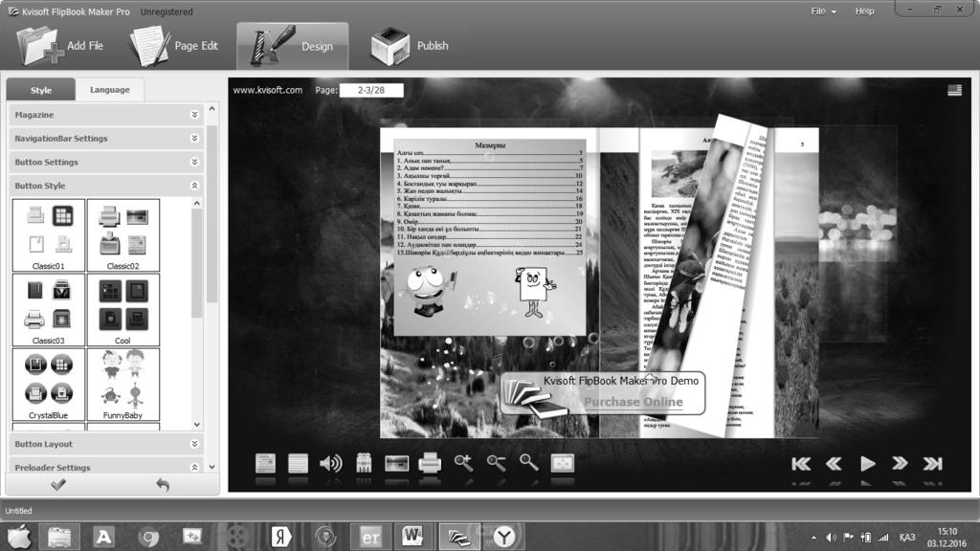Choose the Classic03 button style
Image resolution: width=980 pixels, height=551 pixels.
pyautogui.click(x=48, y=310)
